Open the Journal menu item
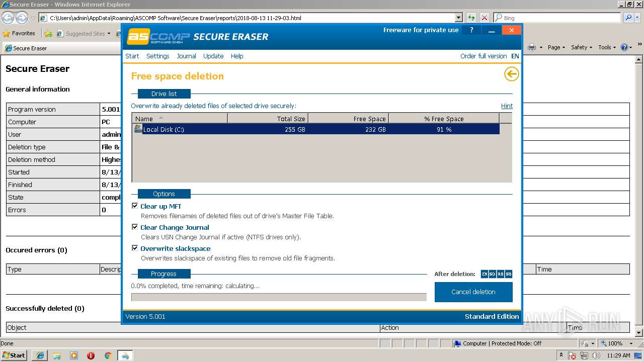 pyautogui.click(x=186, y=56)
